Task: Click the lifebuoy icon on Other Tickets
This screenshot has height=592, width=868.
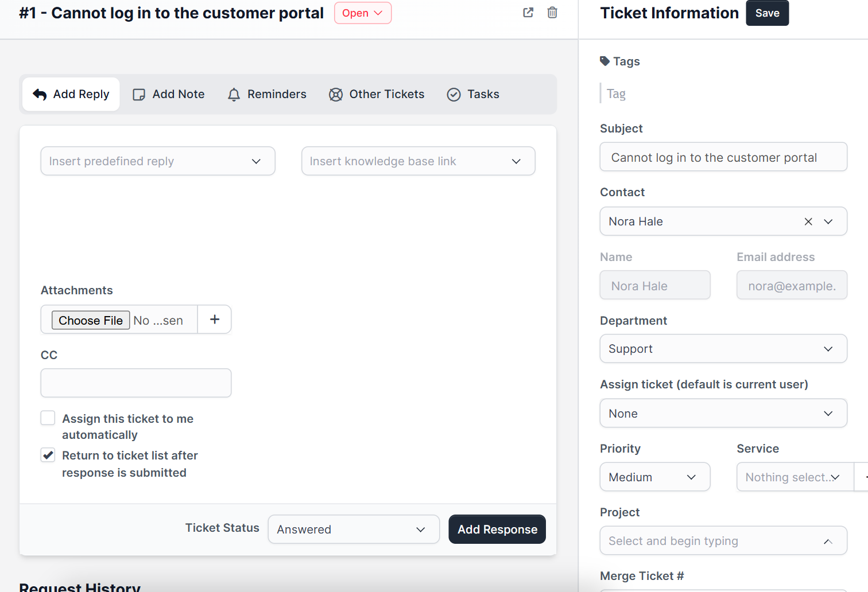Action: pyautogui.click(x=336, y=95)
